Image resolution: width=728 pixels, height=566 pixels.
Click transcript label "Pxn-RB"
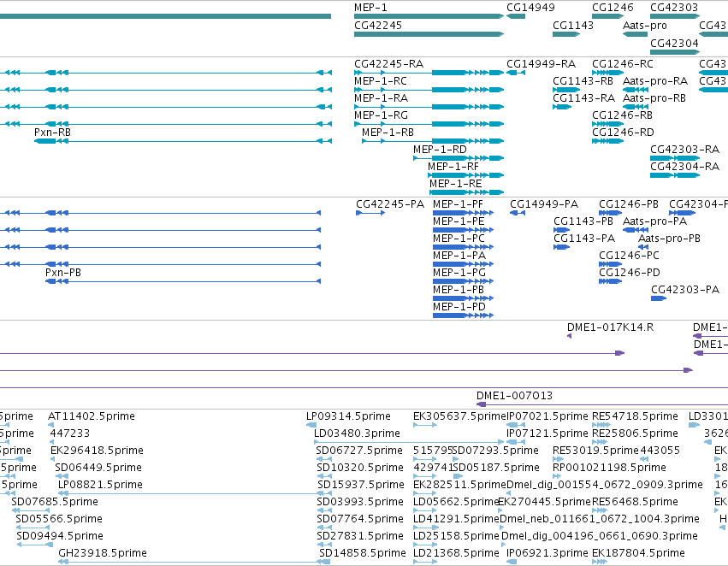(52, 133)
